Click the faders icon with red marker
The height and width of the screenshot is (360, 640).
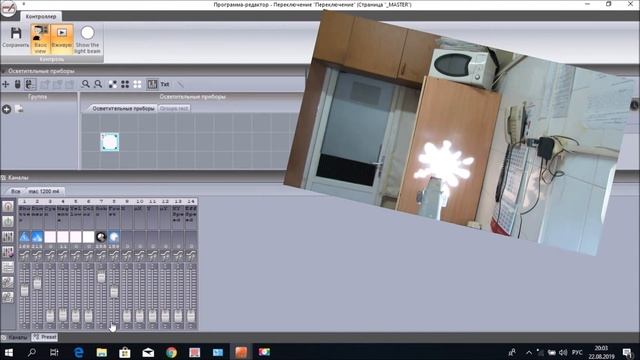[8, 252]
